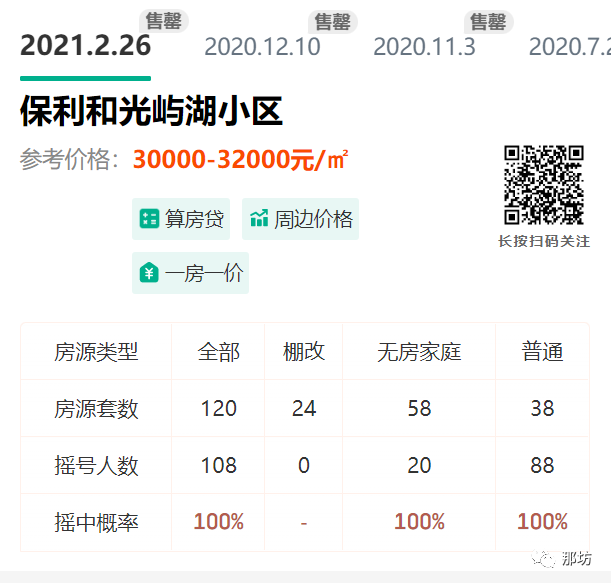Screen dimensions: 611x585
Task: Click the 棚改 column header
Action: tap(304, 352)
